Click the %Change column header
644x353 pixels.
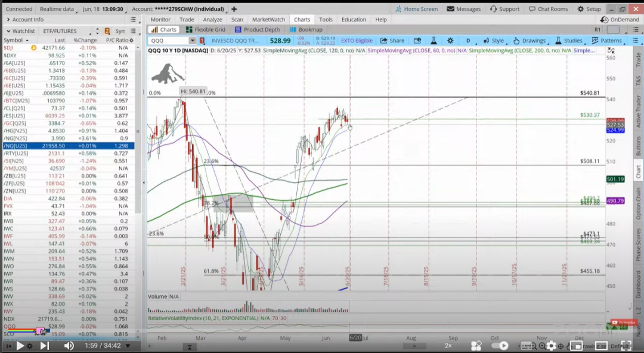click(85, 41)
